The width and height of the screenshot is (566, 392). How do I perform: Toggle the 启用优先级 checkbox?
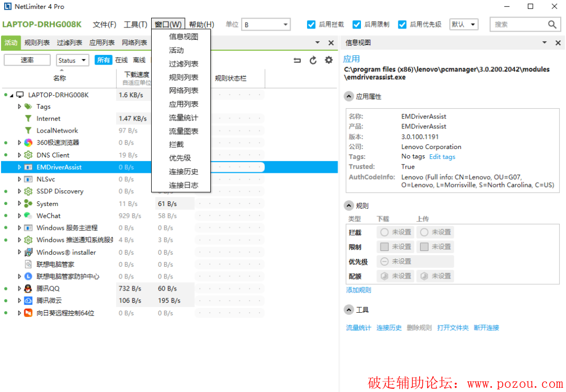coord(402,24)
